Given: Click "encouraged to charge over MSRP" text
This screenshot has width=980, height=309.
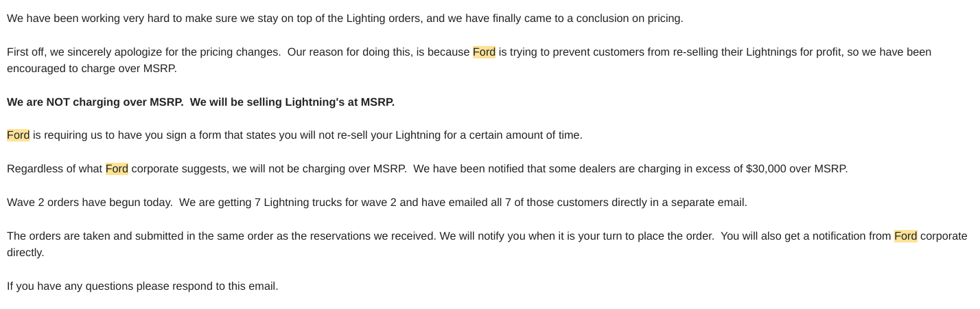Looking at the screenshot, I should pos(91,69).
